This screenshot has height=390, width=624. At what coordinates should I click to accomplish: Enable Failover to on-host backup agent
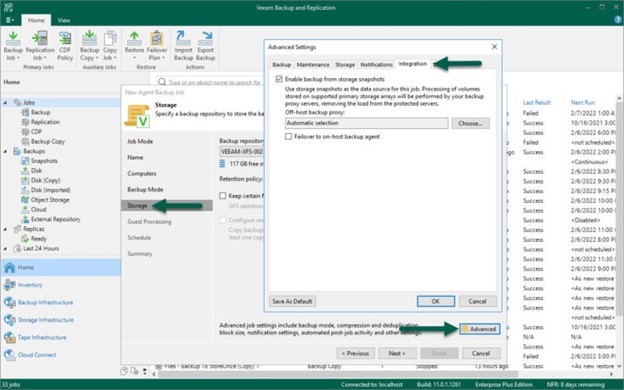click(288, 136)
